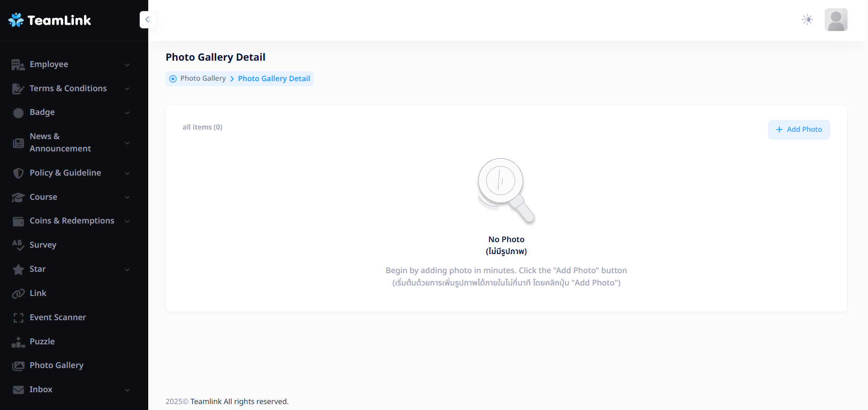Image resolution: width=868 pixels, height=410 pixels.
Task: Collapse the sidebar with double-chevron button
Action: 148,20
